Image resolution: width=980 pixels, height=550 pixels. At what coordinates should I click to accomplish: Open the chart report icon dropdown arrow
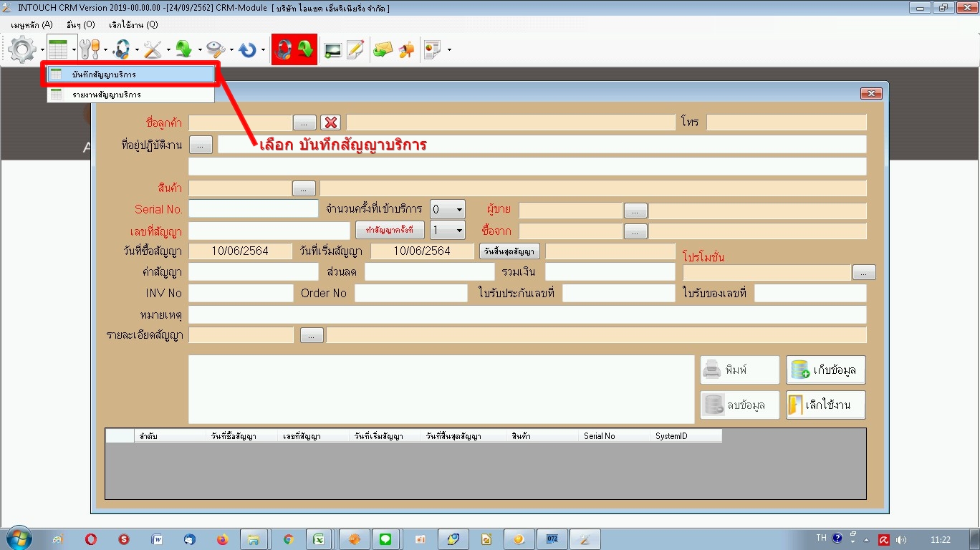[x=449, y=50]
